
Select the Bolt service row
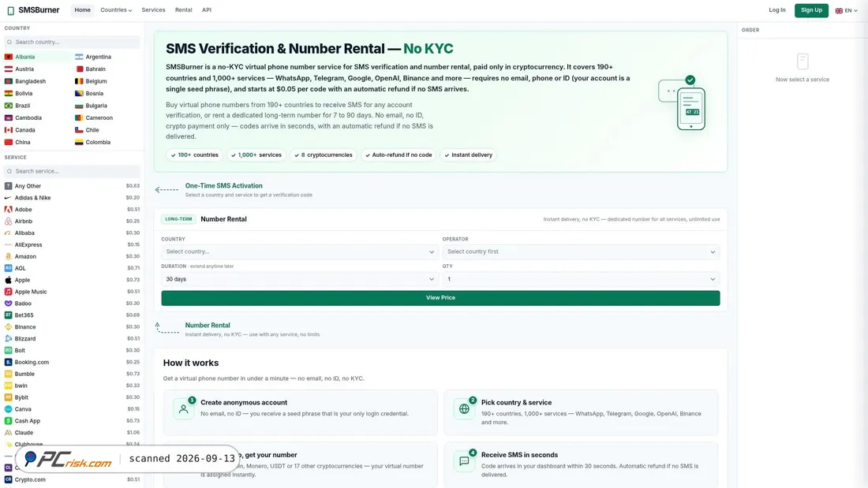(x=72, y=350)
